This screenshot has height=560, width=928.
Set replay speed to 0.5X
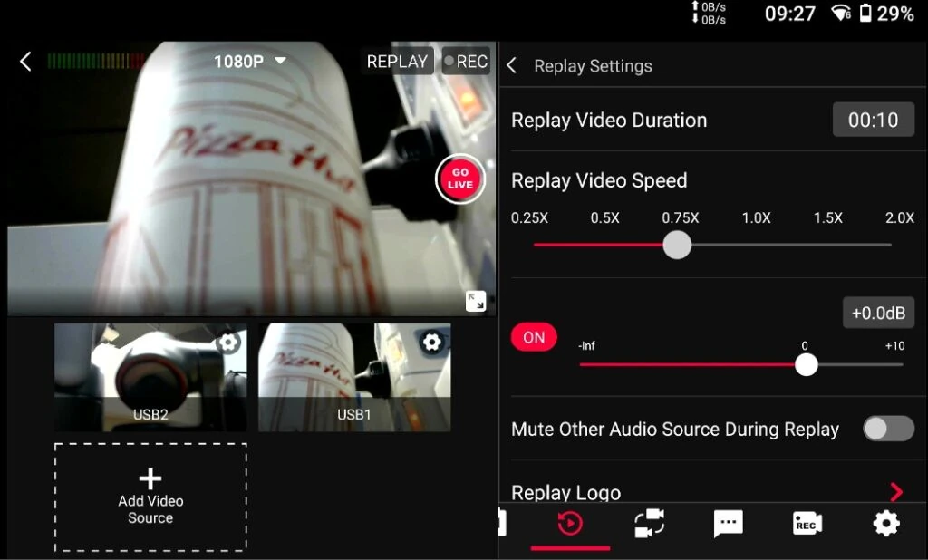(x=604, y=217)
